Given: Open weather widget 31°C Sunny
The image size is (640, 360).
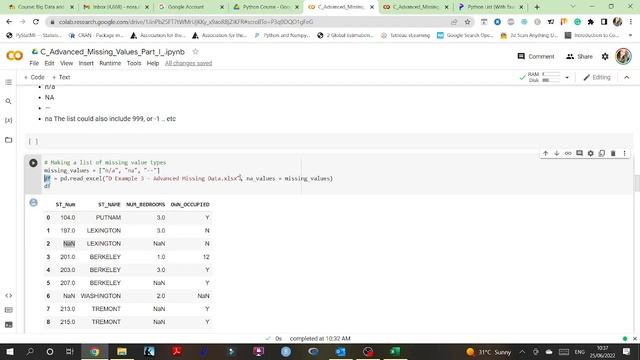Looking at the screenshot, I should coord(489,351).
